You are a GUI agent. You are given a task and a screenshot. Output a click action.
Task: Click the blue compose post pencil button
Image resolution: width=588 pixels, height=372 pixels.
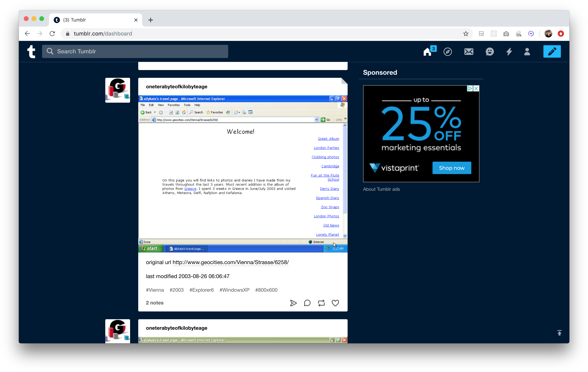click(x=552, y=51)
